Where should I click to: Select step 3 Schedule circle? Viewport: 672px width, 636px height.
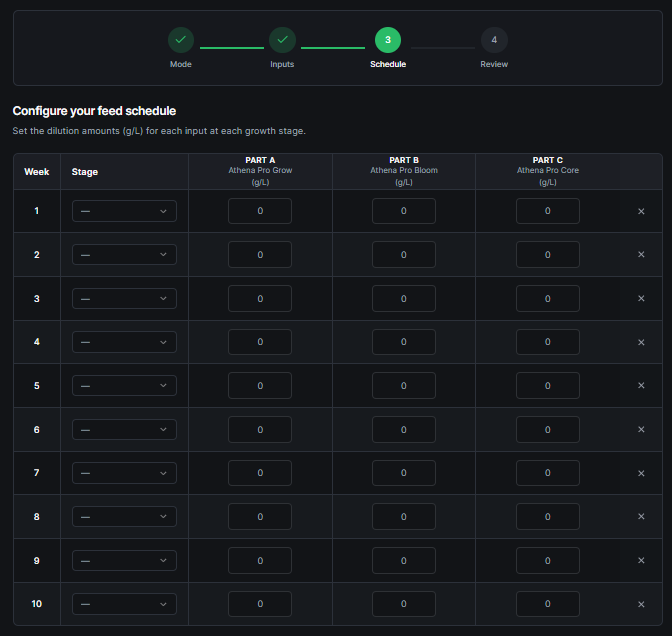388,40
